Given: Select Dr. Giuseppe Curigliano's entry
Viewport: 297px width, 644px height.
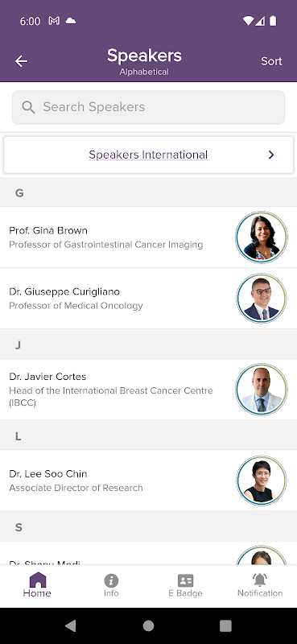Looking at the screenshot, I should pyautogui.click(x=148, y=298).
